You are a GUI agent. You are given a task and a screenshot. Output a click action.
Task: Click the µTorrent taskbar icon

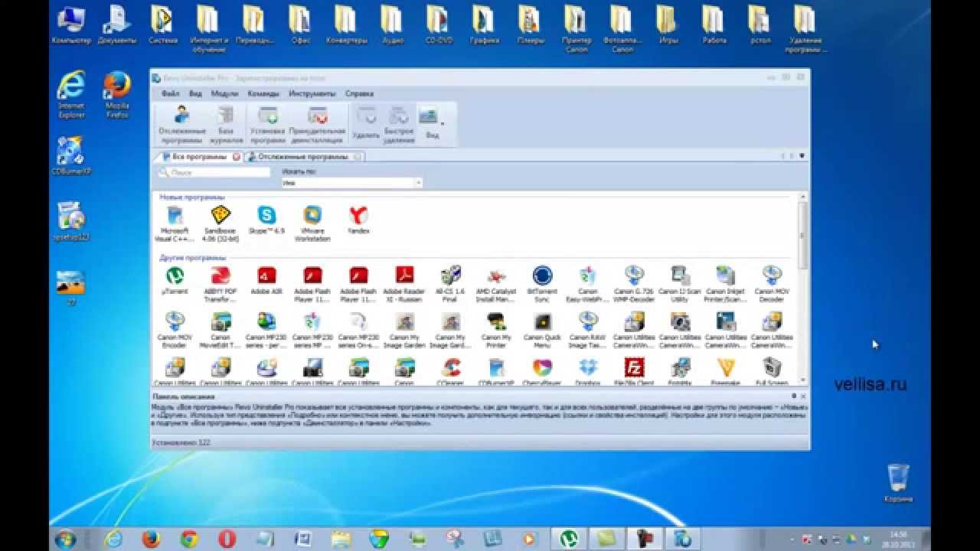coord(568,539)
